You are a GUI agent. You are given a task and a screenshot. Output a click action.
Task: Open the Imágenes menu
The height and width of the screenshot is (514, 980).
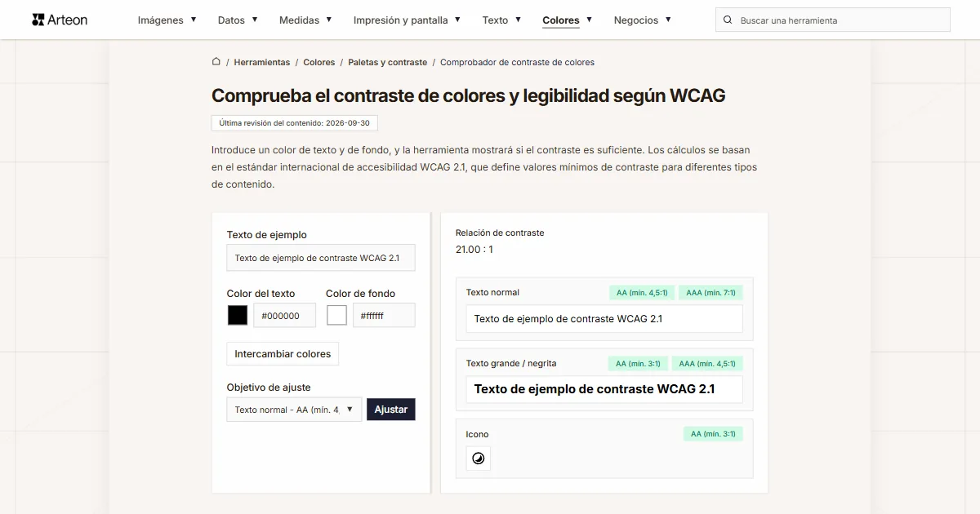pos(167,20)
